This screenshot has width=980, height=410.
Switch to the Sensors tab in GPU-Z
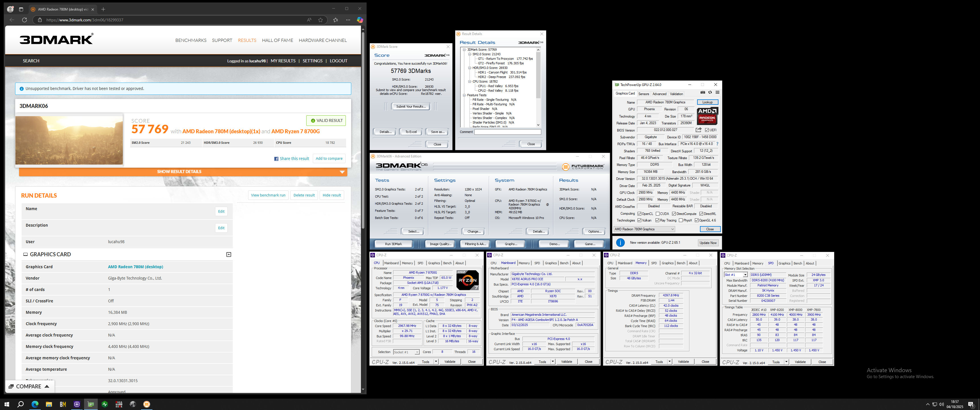644,94
